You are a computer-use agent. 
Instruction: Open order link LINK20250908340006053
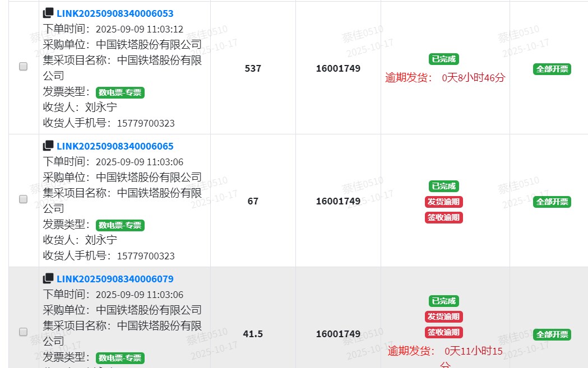(x=115, y=13)
